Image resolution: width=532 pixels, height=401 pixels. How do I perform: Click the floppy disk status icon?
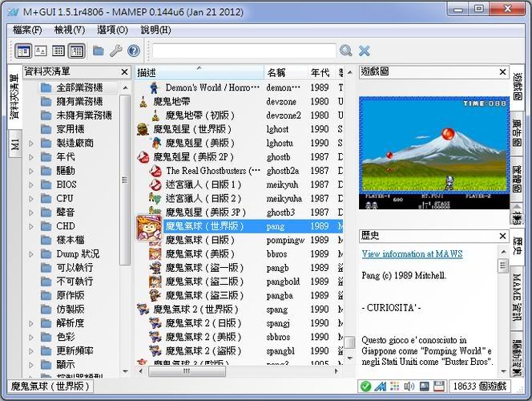click(439, 387)
